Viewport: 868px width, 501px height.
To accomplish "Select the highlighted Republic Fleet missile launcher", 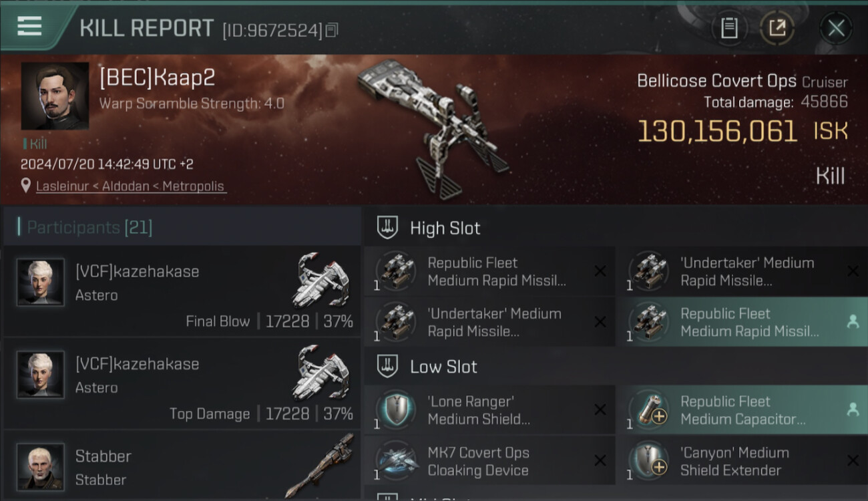I will click(742, 323).
